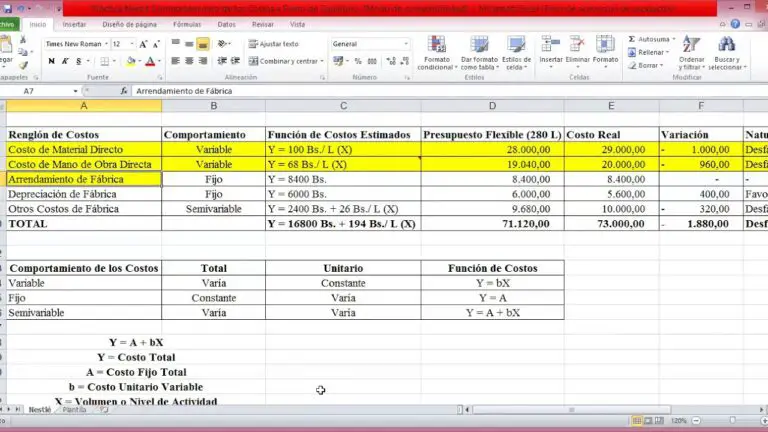Expand the General number format dropdown
Viewport: 768px width, 432px height.
405,44
